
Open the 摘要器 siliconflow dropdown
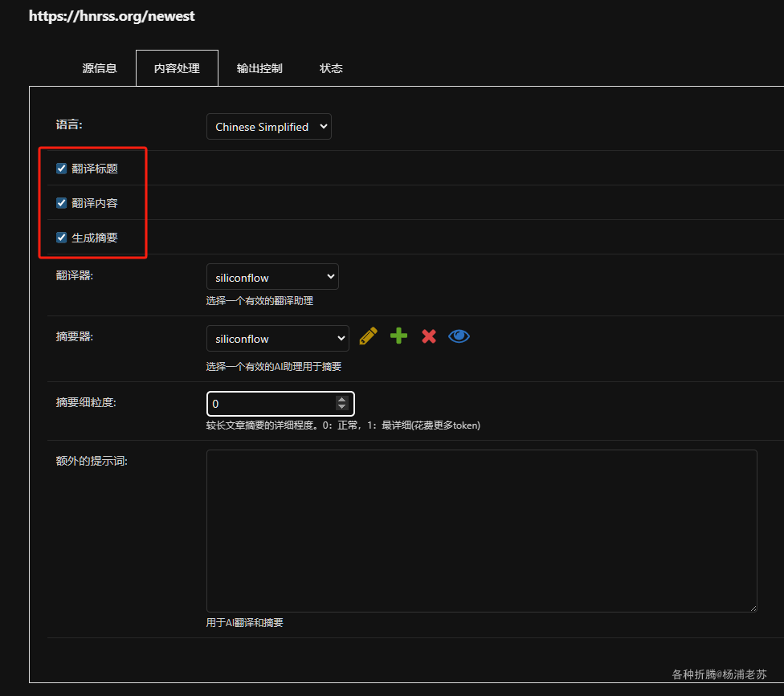[x=277, y=338]
